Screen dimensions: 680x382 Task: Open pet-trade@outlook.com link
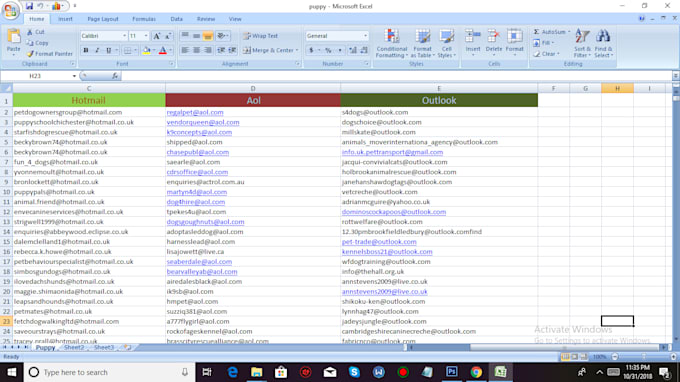(x=379, y=242)
